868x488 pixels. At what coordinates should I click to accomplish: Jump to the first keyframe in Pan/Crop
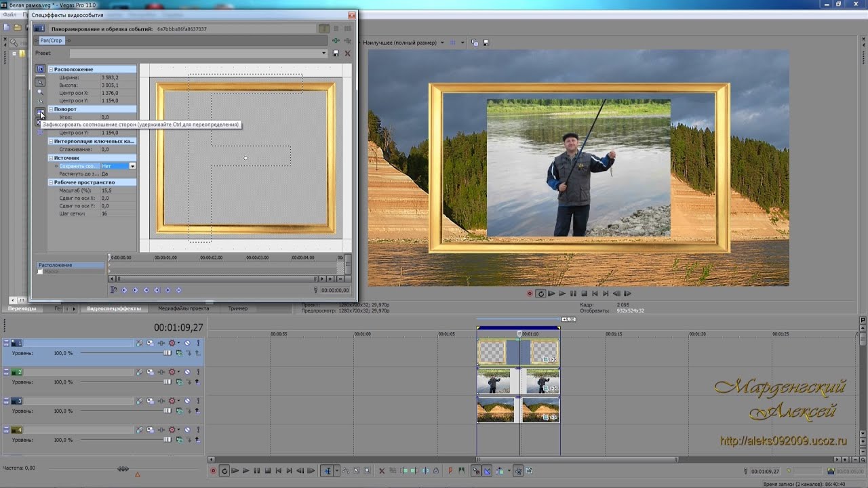click(124, 290)
